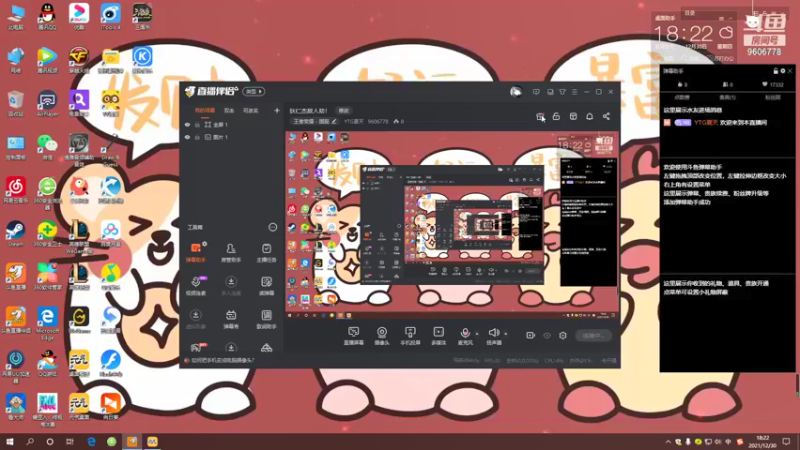Add a 摄像头 camera source
Screen dimensions: 800x450
[382, 336]
